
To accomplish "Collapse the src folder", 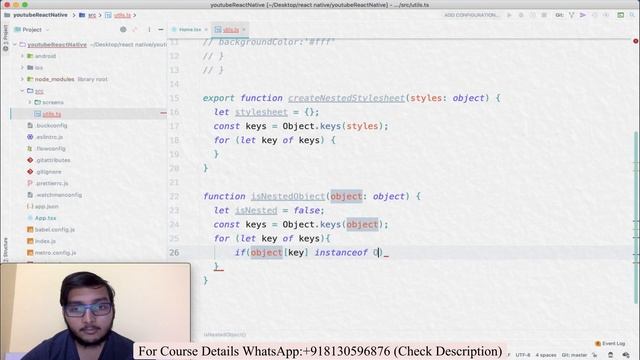I will click(22, 91).
